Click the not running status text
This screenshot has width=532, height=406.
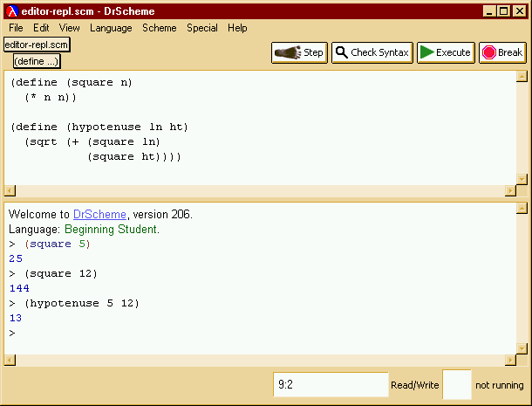(500, 385)
